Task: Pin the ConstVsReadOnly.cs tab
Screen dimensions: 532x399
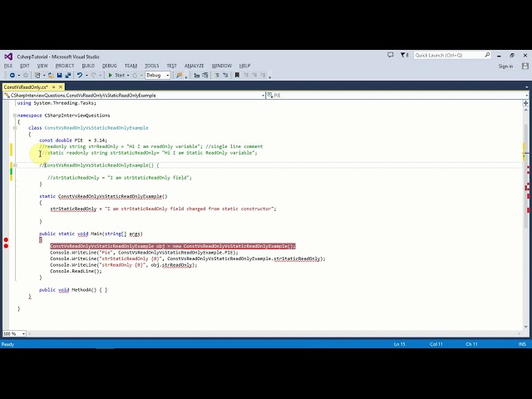Action: tap(53, 87)
